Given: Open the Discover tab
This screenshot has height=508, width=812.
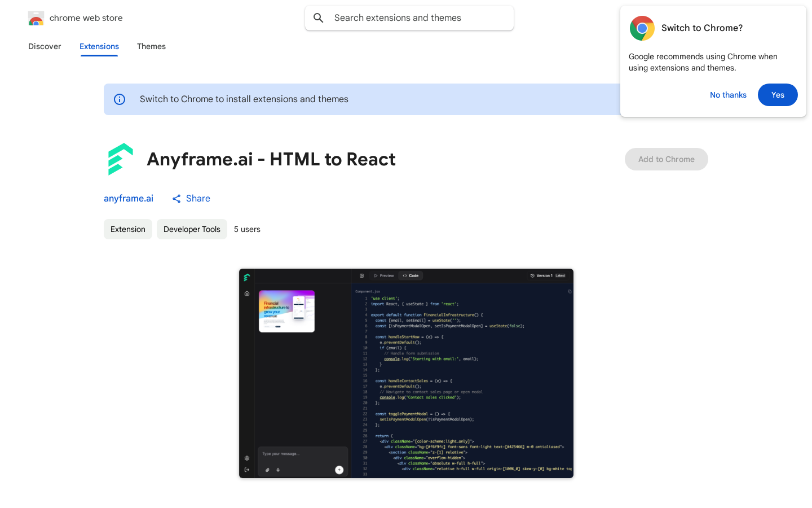Looking at the screenshot, I should coord(45,46).
